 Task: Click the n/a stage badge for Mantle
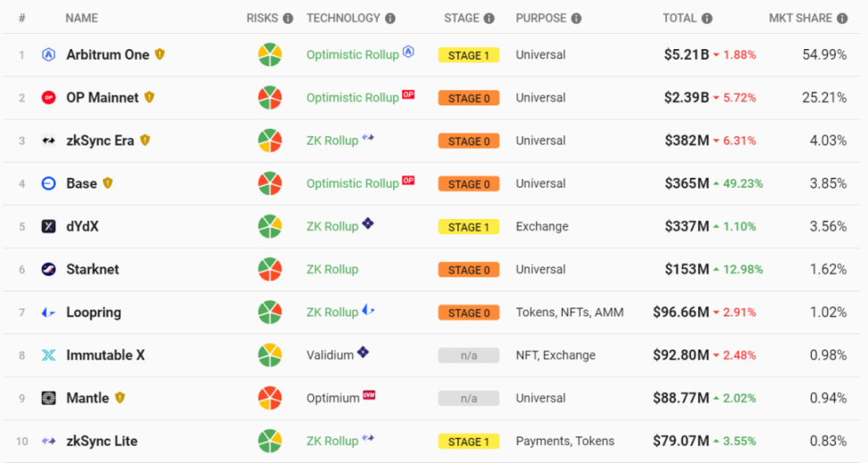click(469, 399)
